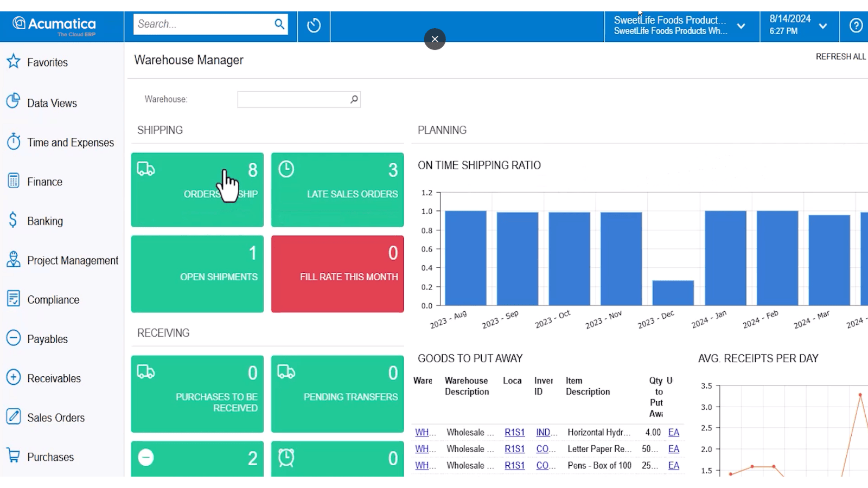Open Finance workspace
Image resolution: width=868 pixels, height=488 pixels.
[45, 182]
